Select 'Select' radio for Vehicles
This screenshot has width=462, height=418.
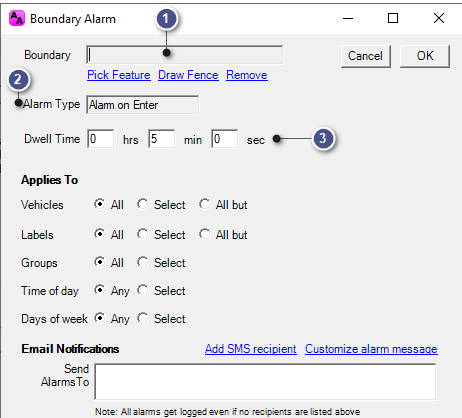click(143, 204)
